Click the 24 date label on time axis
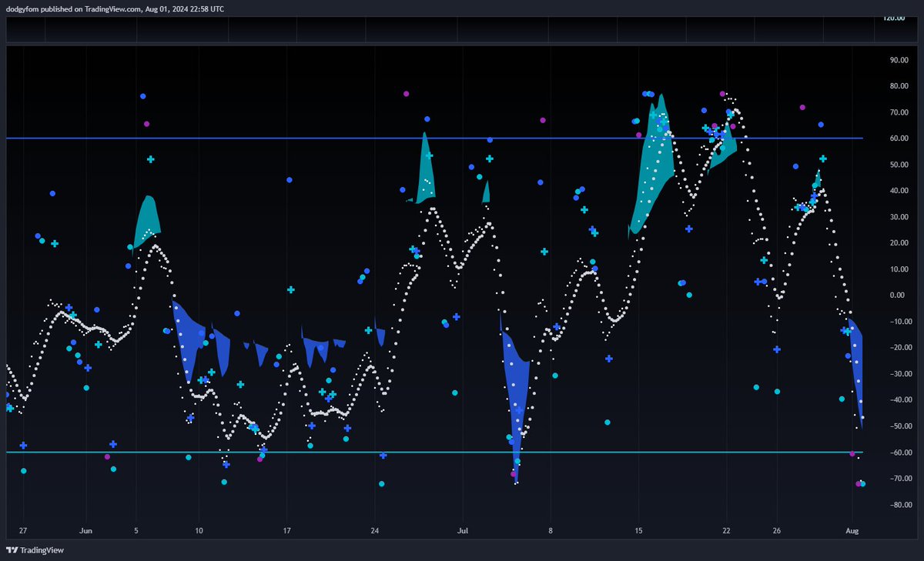This screenshot has width=924, height=561. (375, 530)
